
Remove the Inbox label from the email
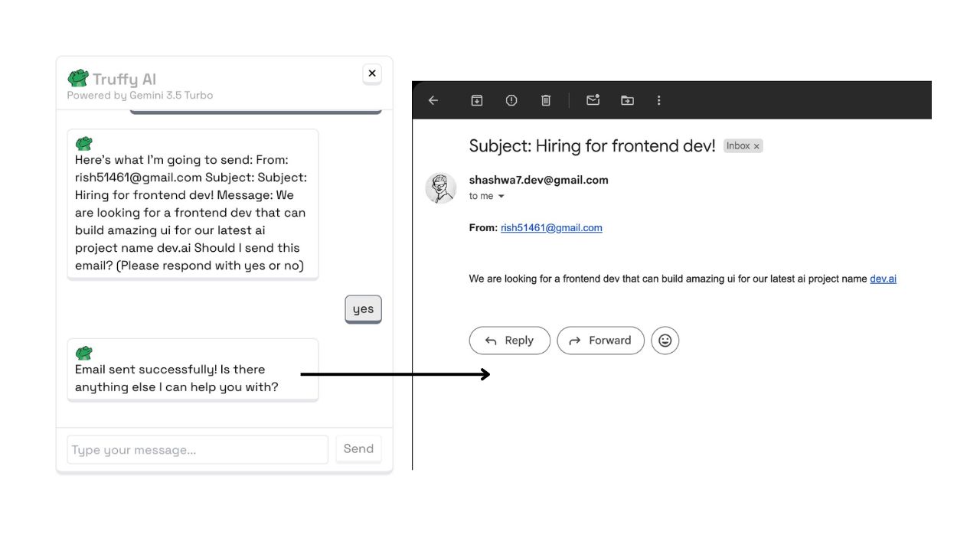tap(756, 145)
